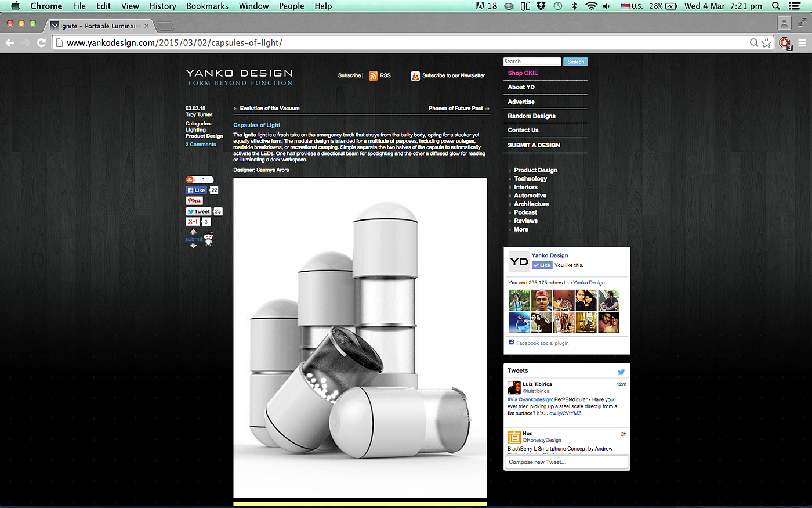Open the File menu
The width and height of the screenshot is (812, 508).
79,6
